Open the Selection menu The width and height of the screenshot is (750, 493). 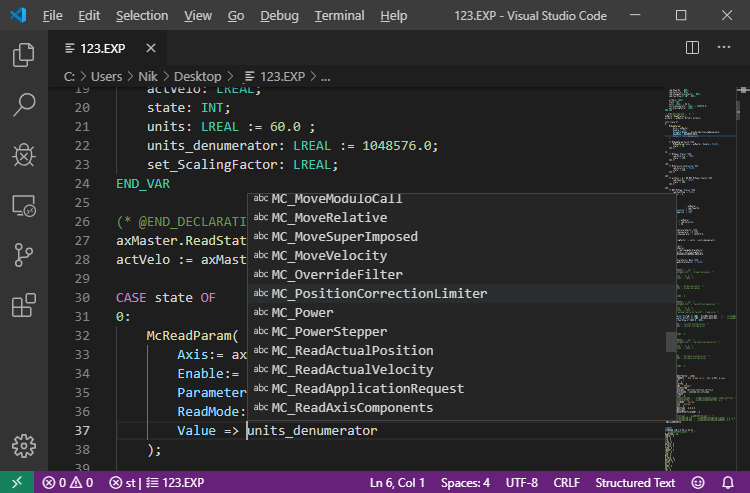pos(142,16)
